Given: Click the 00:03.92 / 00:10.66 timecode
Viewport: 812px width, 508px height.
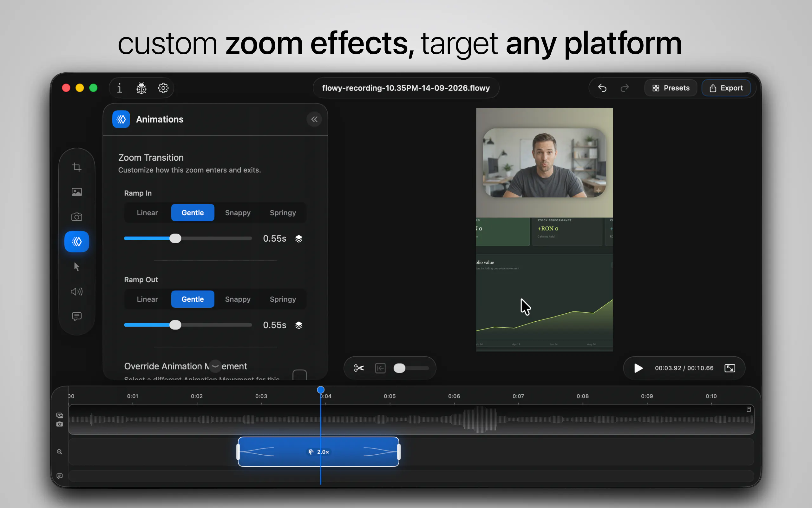Looking at the screenshot, I should click(x=684, y=368).
